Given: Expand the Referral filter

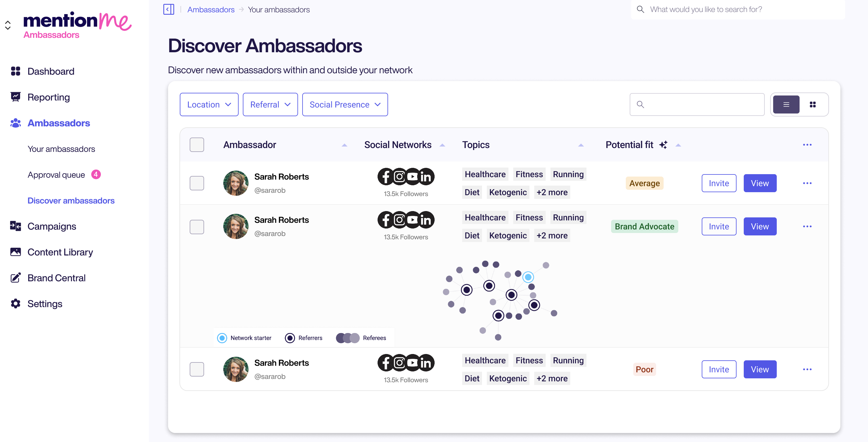Looking at the screenshot, I should coord(270,104).
